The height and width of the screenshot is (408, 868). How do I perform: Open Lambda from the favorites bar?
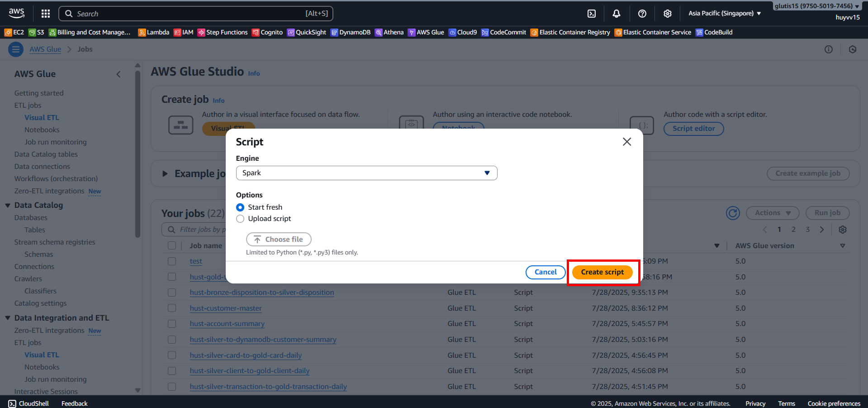pos(154,32)
